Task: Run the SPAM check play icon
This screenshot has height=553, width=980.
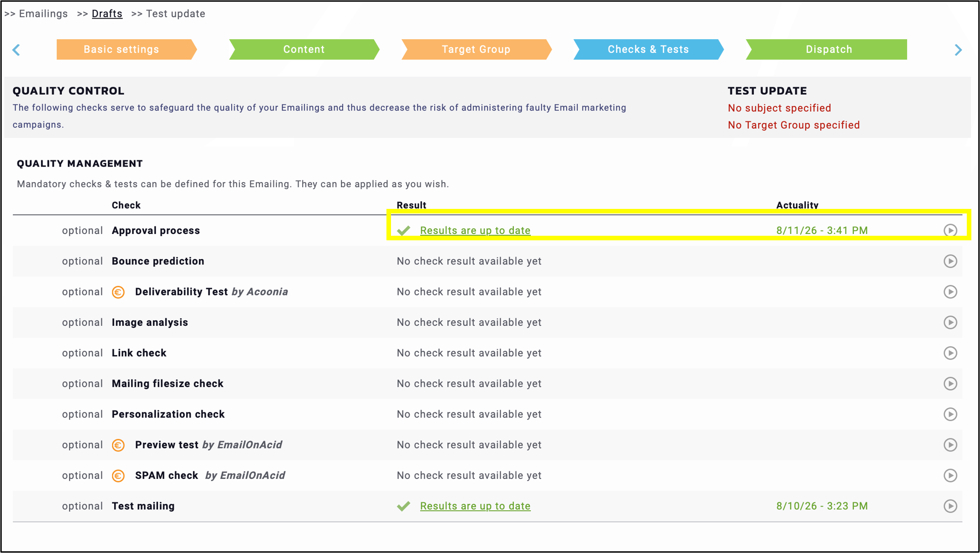Action: pyautogui.click(x=950, y=475)
